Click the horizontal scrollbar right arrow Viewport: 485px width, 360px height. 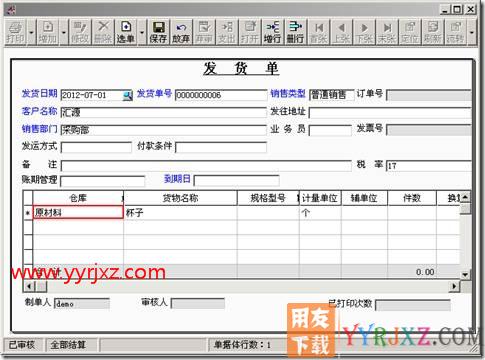pyautogui.click(x=454, y=286)
